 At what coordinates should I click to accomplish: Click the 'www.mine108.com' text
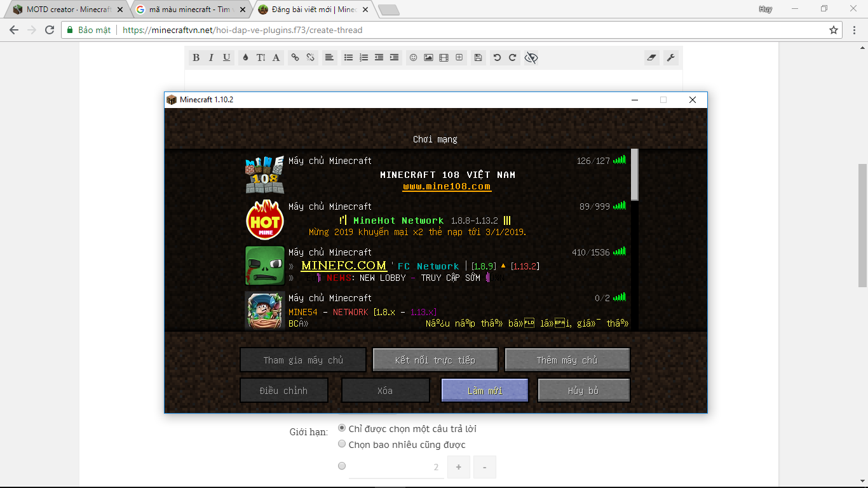click(x=447, y=187)
